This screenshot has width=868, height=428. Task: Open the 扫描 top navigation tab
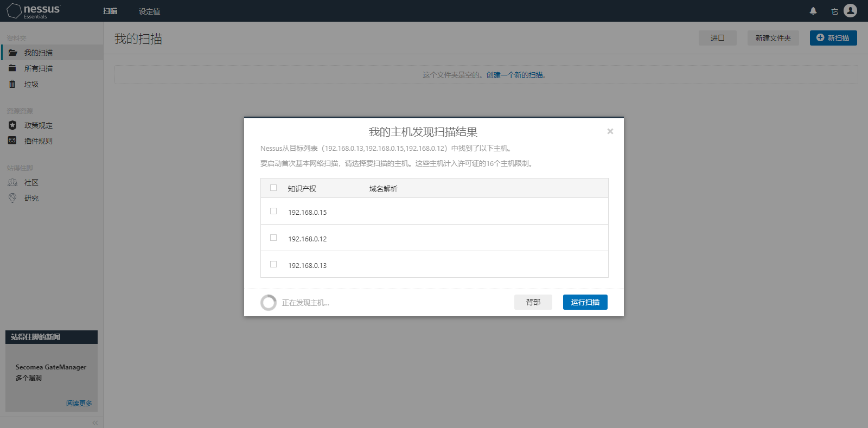point(110,11)
